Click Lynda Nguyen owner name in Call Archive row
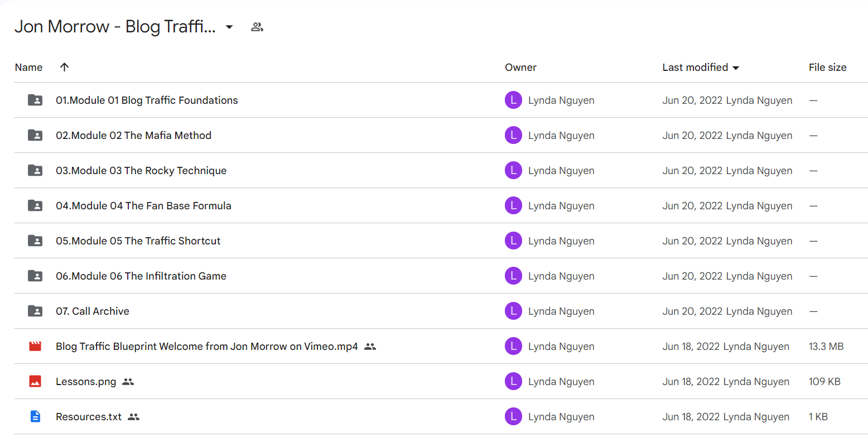 [x=561, y=311]
